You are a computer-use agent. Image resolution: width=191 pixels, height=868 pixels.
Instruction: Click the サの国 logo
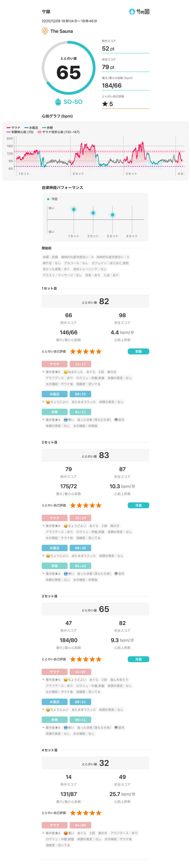[x=139, y=11]
